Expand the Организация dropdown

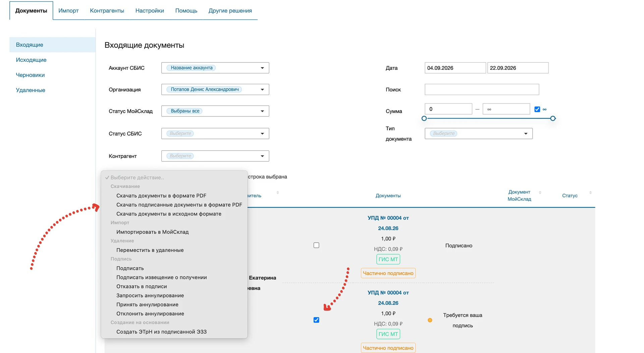(215, 90)
